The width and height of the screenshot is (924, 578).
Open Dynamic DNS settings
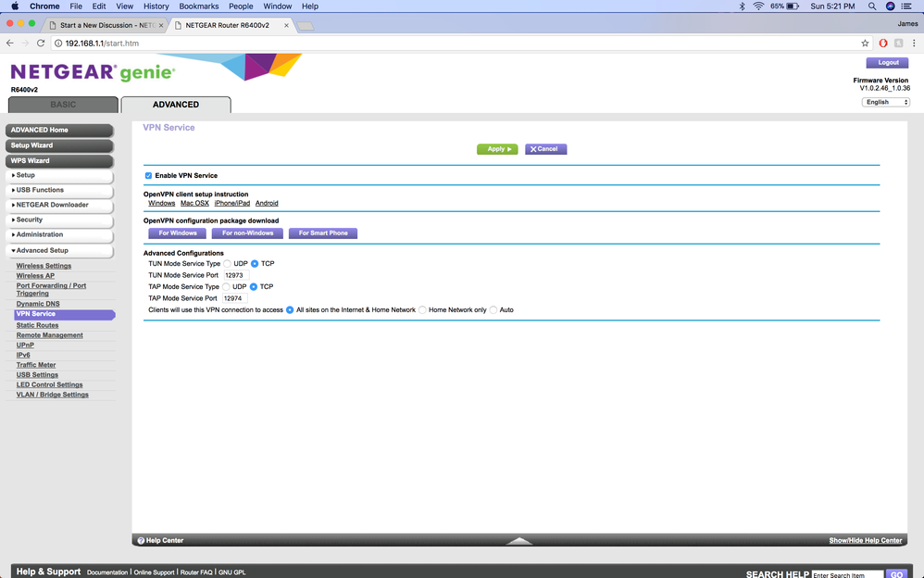[x=38, y=304]
